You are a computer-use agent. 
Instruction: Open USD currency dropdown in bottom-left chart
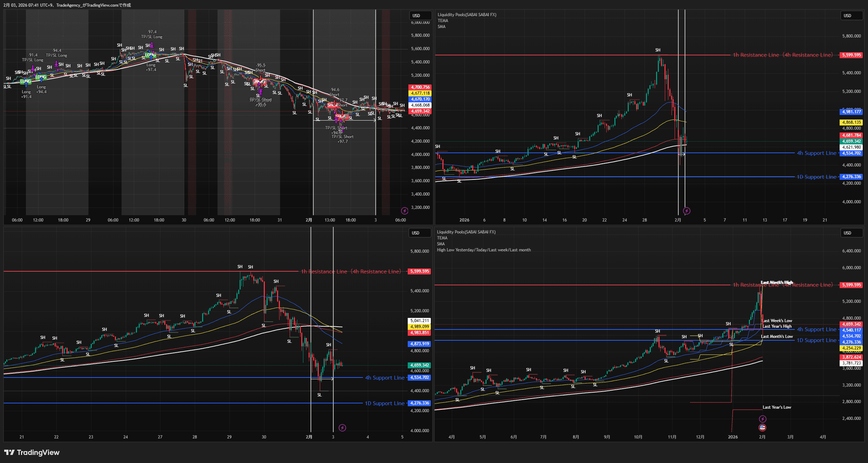(x=419, y=233)
